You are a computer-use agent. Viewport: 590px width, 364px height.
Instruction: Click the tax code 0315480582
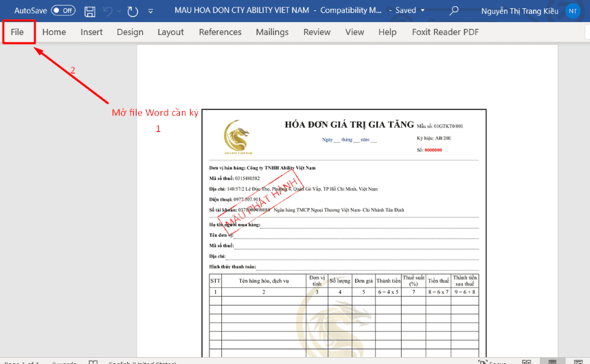tap(247, 179)
